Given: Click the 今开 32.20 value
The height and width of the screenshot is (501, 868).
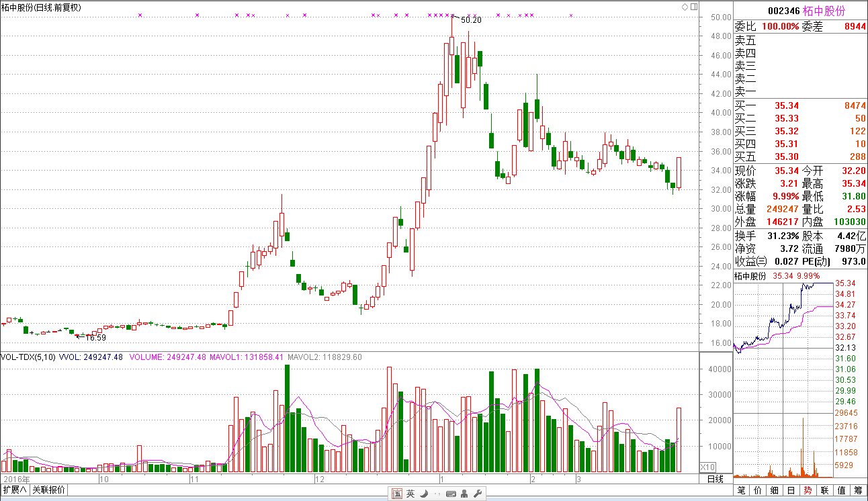Looking at the screenshot, I should tap(854, 171).
